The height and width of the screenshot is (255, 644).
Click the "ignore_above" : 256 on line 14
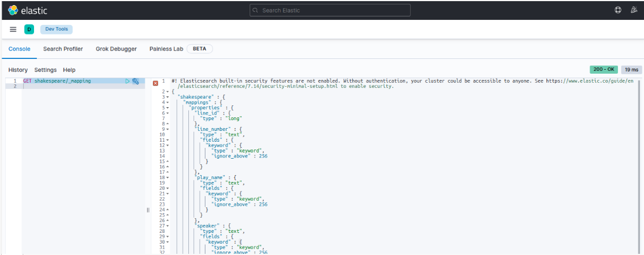[x=239, y=156]
